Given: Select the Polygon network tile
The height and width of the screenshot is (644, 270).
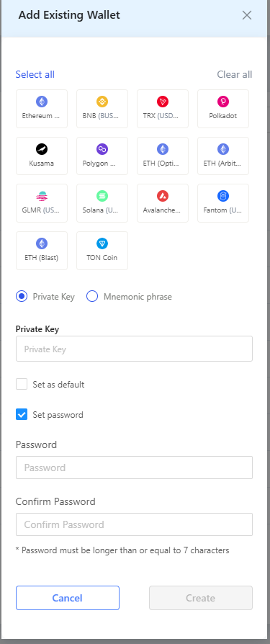Looking at the screenshot, I should [102, 156].
